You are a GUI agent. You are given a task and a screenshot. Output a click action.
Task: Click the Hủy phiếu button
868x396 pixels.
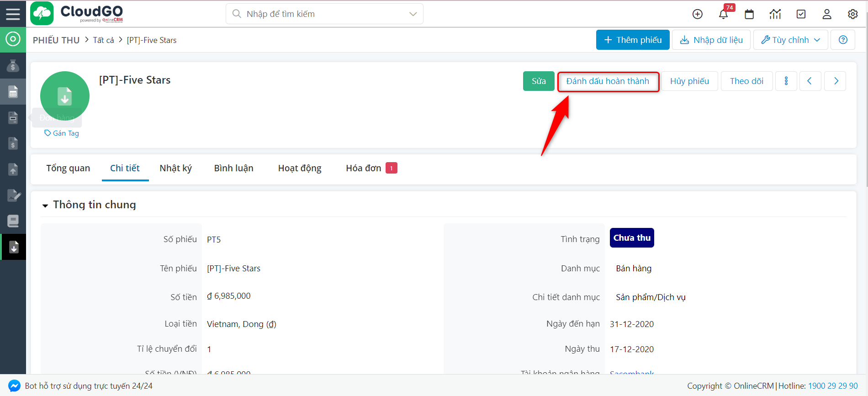pyautogui.click(x=689, y=81)
